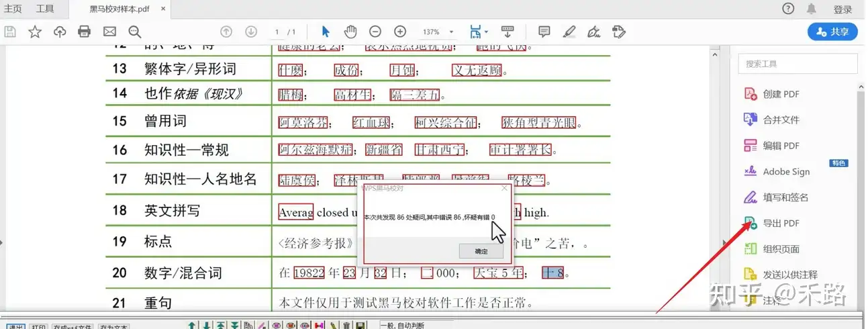Open notifications bell icon
868x329 pixels.
[x=812, y=9]
